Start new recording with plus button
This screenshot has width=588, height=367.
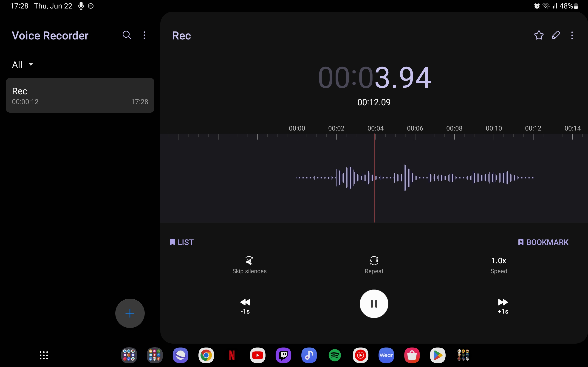(130, 313)
